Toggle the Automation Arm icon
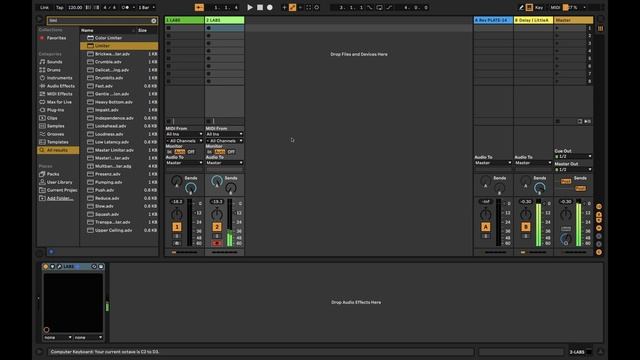 point(292,7)
